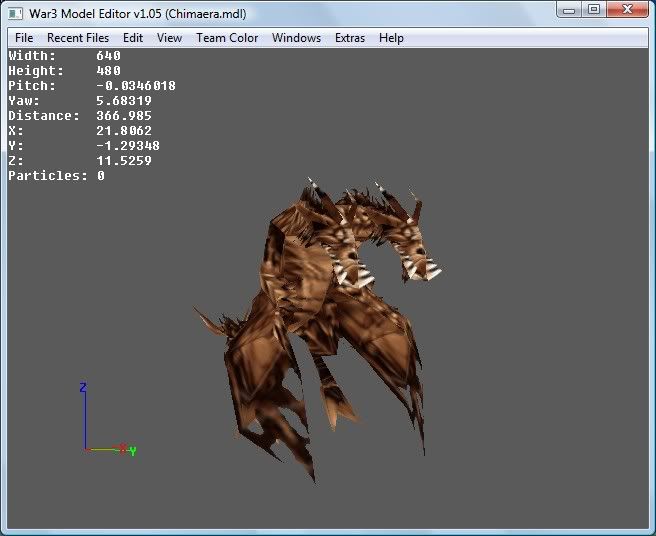Click the green Y axis label
The width and height of the screenshot is (656, 536).
[x=133, y=451]
